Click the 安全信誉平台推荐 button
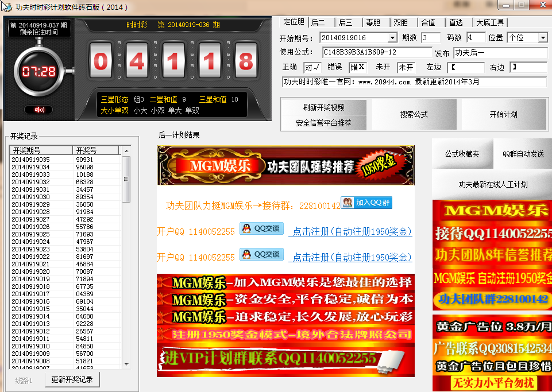This screenshot has height=392, width=552. [324, 123]
